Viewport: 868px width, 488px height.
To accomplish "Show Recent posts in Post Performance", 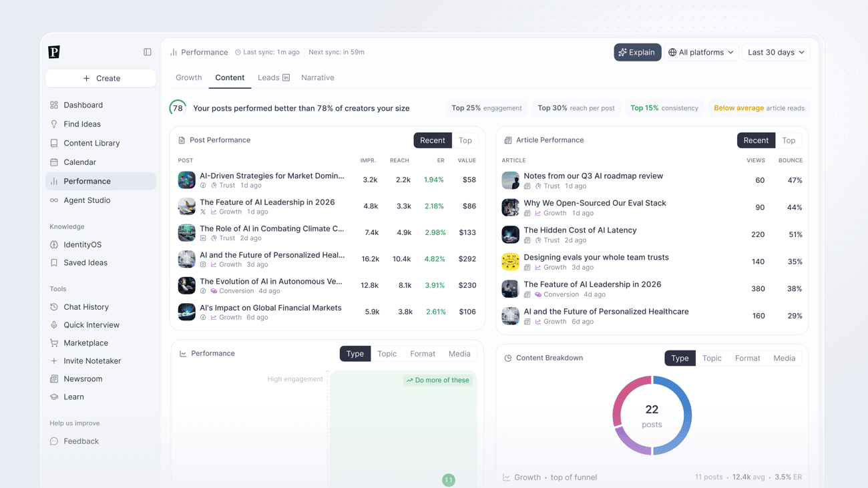I will click(x=433, y=140).
